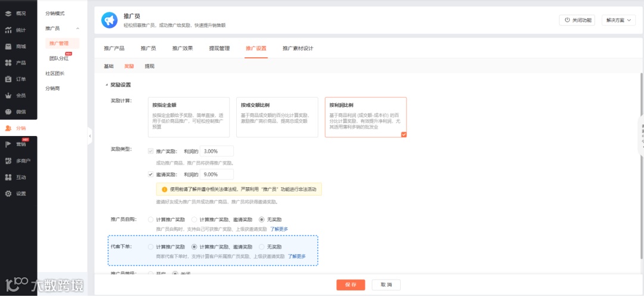
Task: Open 团队分红 in the submenu
Action: (58, 58)
